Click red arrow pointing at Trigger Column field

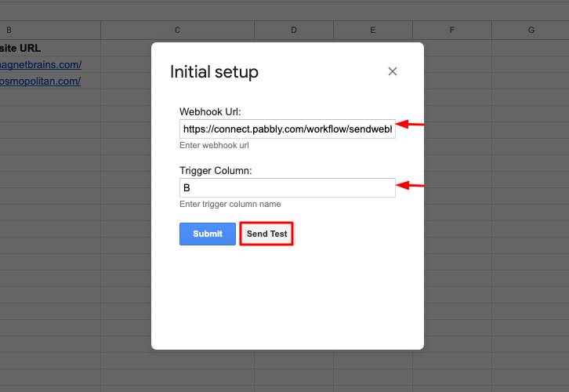(x=410, y=186)
